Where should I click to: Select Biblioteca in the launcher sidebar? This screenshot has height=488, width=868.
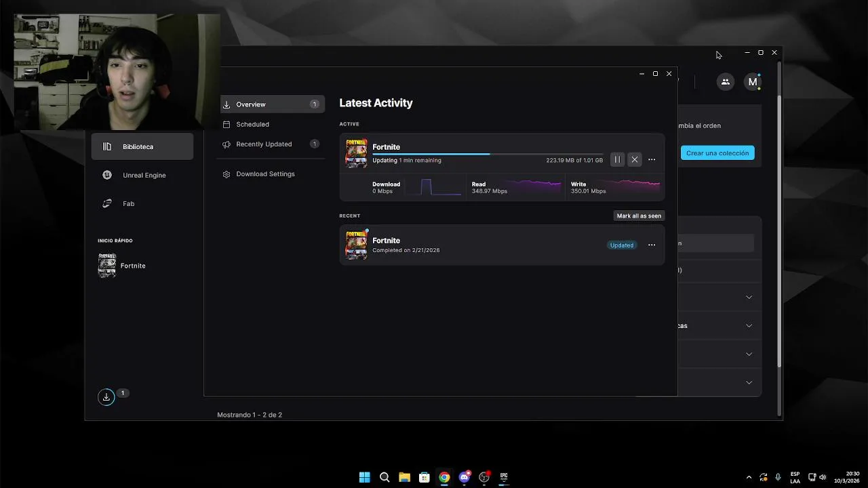click(142, 146)
